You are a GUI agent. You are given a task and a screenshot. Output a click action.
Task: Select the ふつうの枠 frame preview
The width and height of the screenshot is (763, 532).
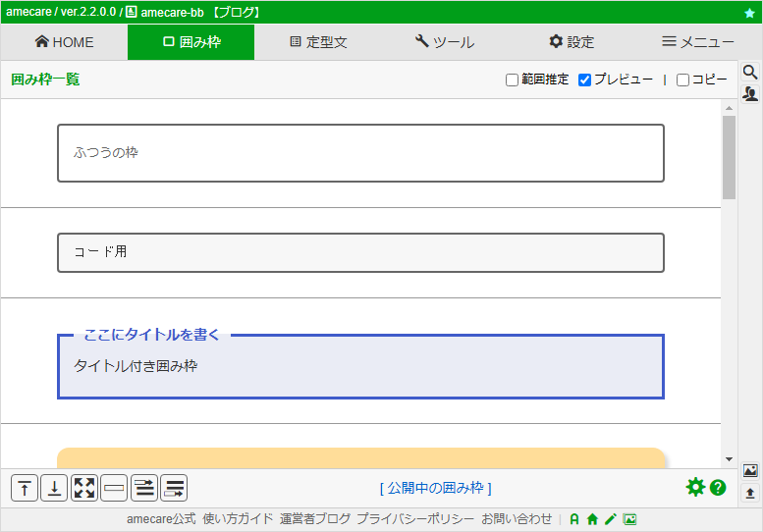tap(360, 153)
